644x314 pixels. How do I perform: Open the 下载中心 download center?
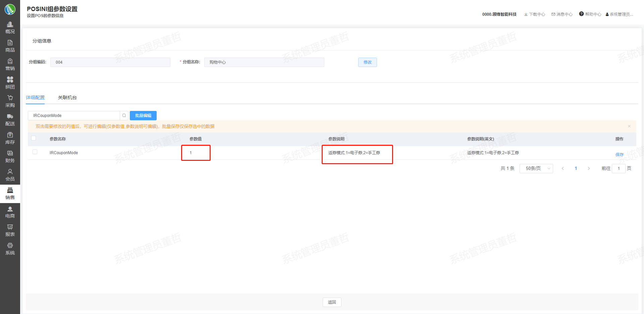(x=535, y=14)
